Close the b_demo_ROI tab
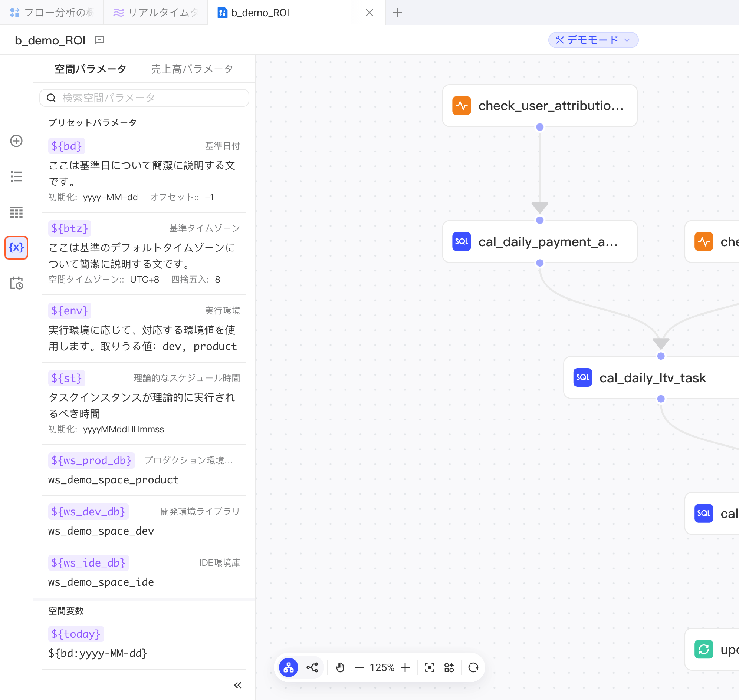This screenshot has height=700, width=739. (x=369, y=13)
